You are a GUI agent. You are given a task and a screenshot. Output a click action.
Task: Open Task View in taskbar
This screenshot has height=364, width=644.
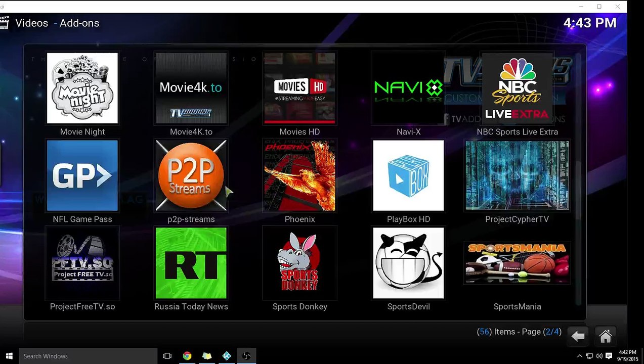167,356
